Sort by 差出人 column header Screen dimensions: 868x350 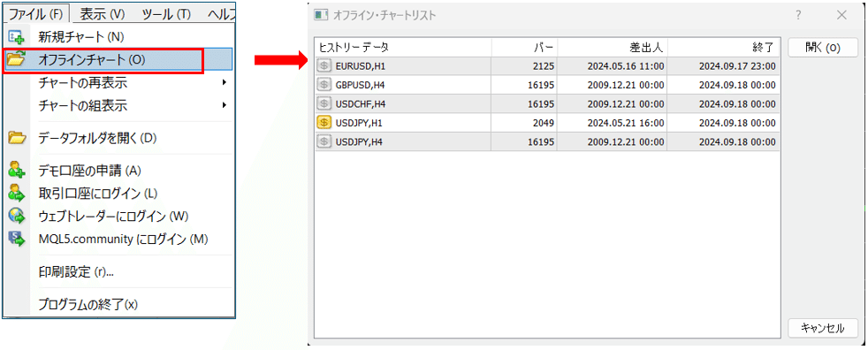tap(613, 48)
